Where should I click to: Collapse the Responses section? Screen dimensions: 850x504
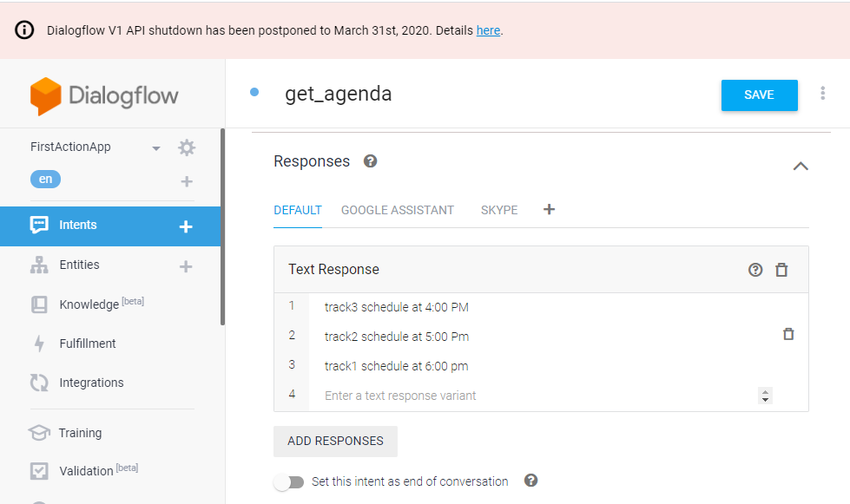(801, 166)
